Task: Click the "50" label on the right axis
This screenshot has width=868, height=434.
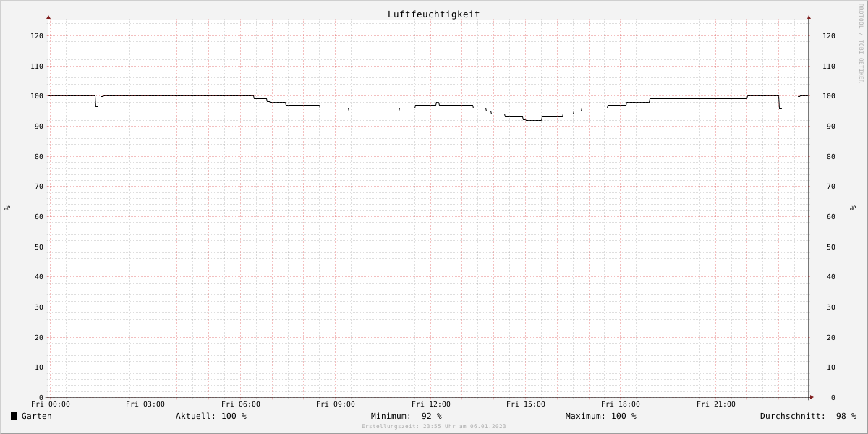Action: click(831, 247)
